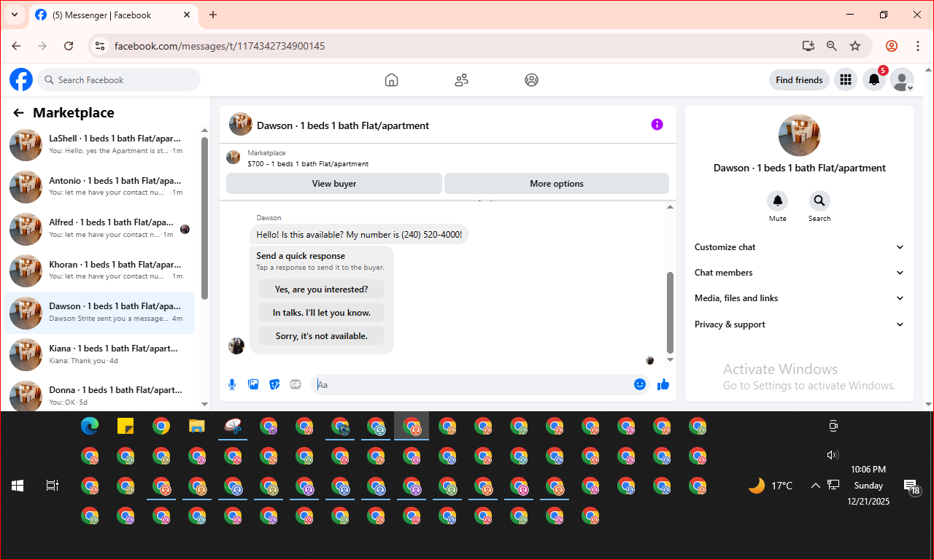Viewport: 934px width, 560px height.
Task: Bookmark this page with the star
Action: coord(855,46)
